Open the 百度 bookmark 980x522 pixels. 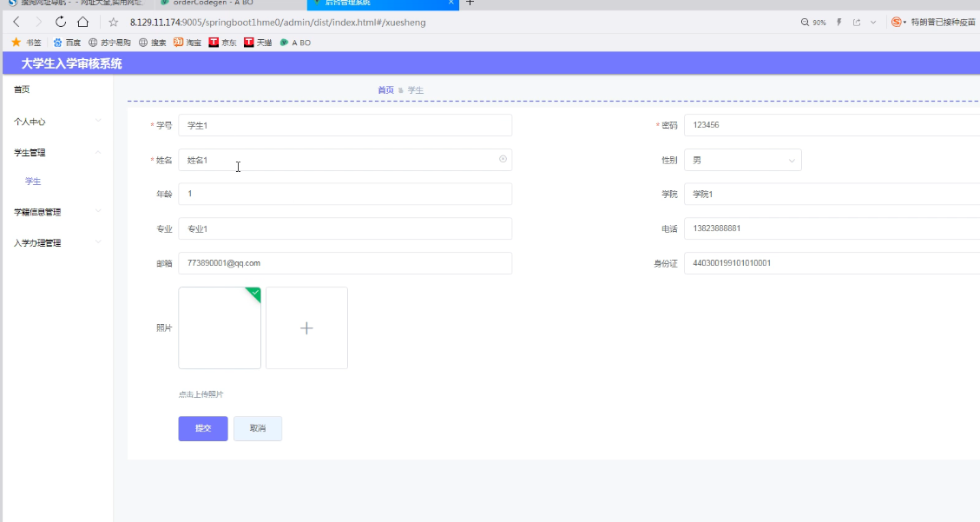click(67, 43)
